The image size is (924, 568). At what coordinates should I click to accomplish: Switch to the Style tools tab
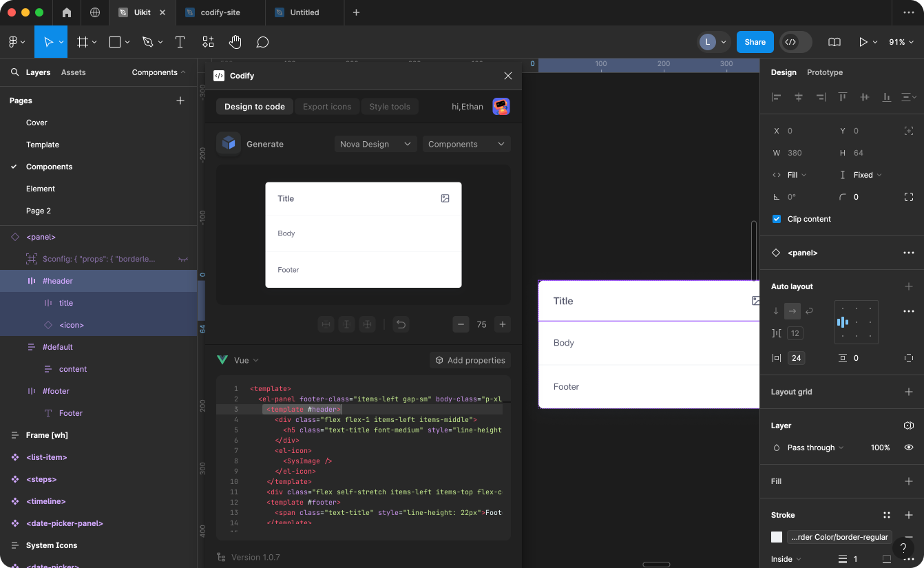pyautogui.click(x=390, y=107)
